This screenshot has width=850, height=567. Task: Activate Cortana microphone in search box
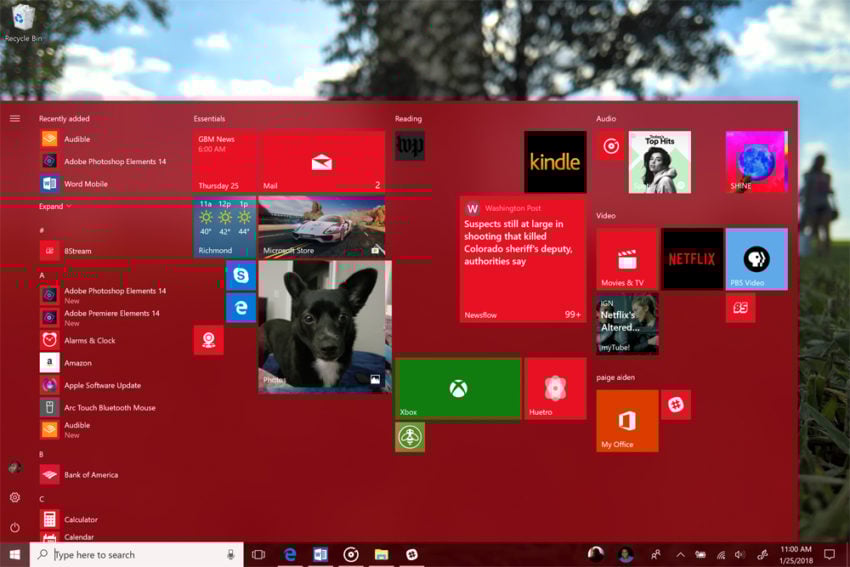coord(230,555)
